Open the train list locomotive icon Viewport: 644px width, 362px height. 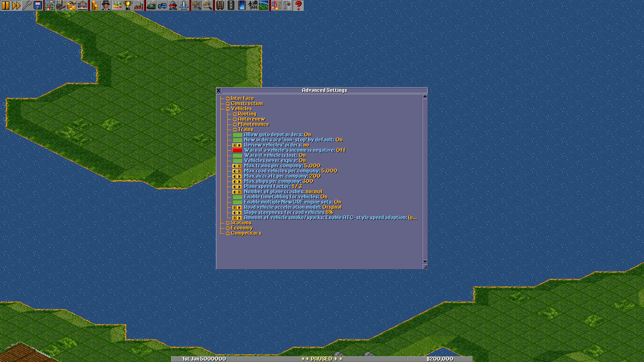pyautogui.click(x=151, y=6)
